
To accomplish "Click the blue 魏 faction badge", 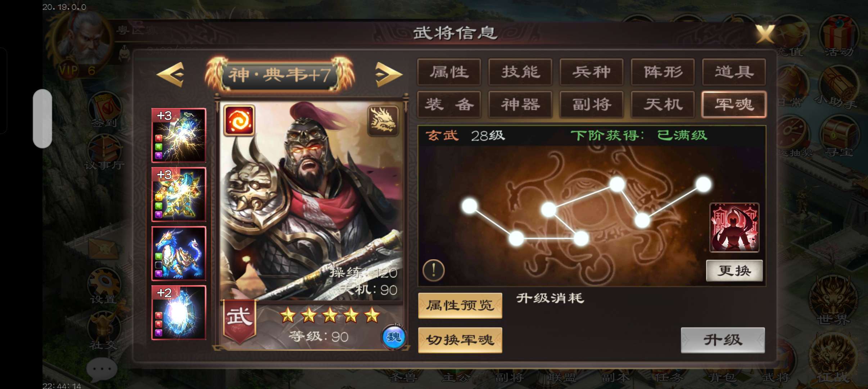I will pyautogui.click(x=393, y=337).
